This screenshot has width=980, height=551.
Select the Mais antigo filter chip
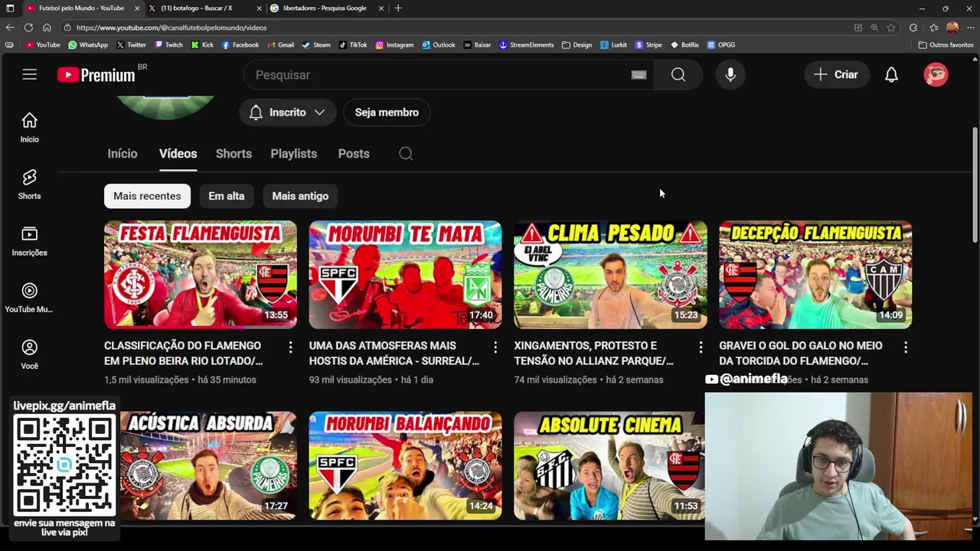tap(300, 196)
